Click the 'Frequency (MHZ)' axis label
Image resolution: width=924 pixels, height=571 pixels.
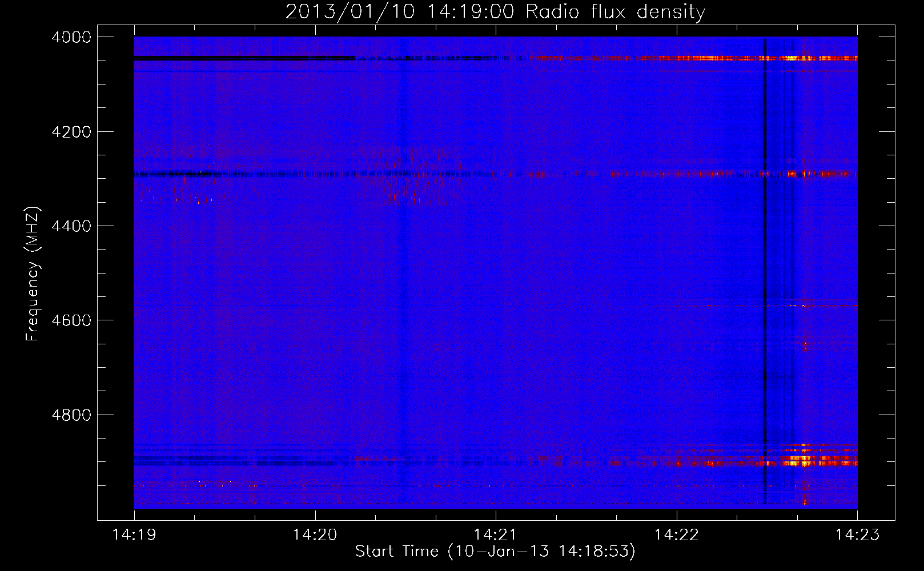tap(33, 274)
